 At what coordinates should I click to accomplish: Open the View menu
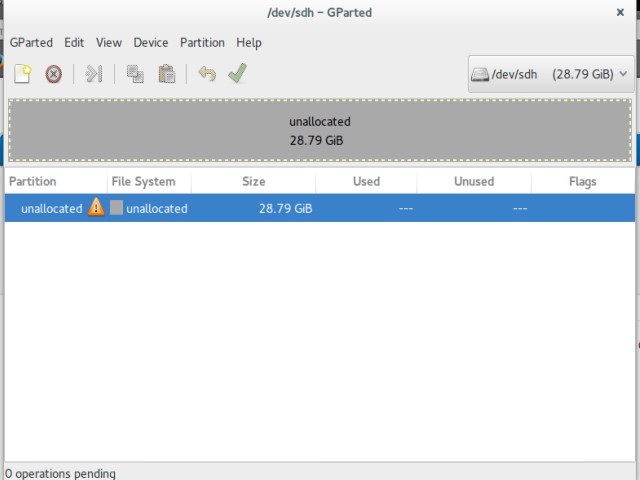[x=109, y=43]
